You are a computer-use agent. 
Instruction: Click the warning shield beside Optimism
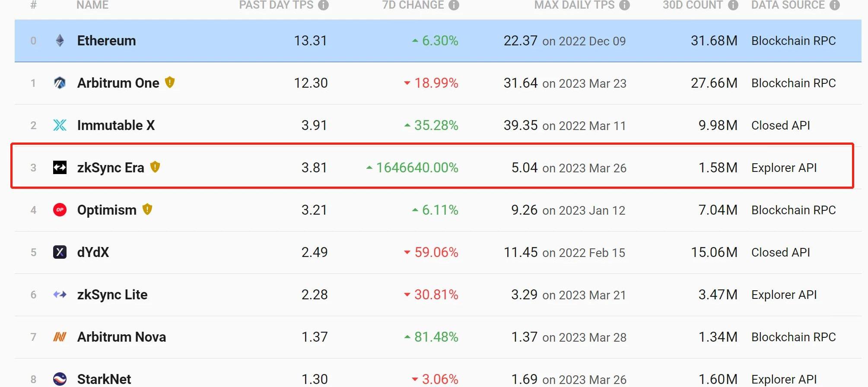tap(147, 209)
